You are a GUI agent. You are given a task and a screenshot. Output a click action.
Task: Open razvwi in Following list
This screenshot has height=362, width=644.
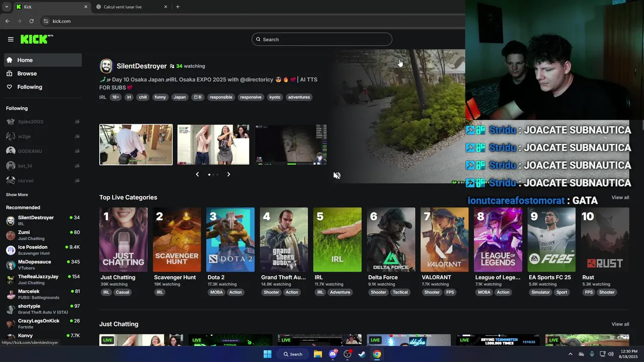click(43, 180)
